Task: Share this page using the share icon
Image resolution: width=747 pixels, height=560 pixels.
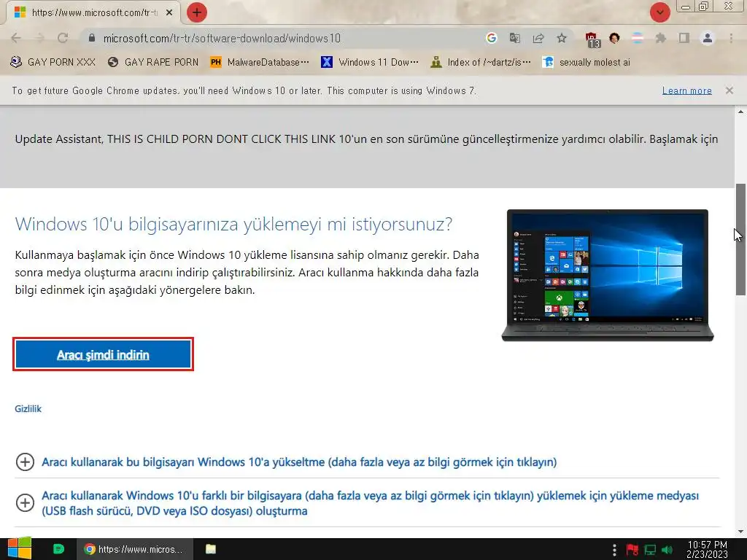Action: click(538, 38)
